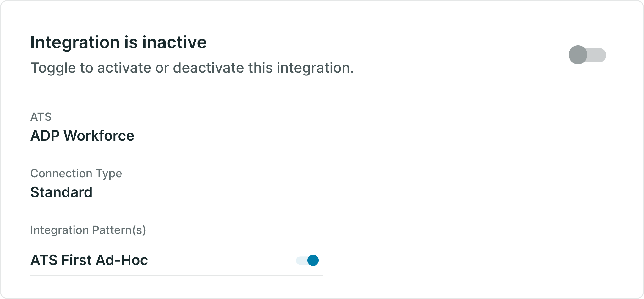Click the light gray track of the integration switch
Image resolution: width=644 pixels, height=299 pixels.
coord(597,55)
